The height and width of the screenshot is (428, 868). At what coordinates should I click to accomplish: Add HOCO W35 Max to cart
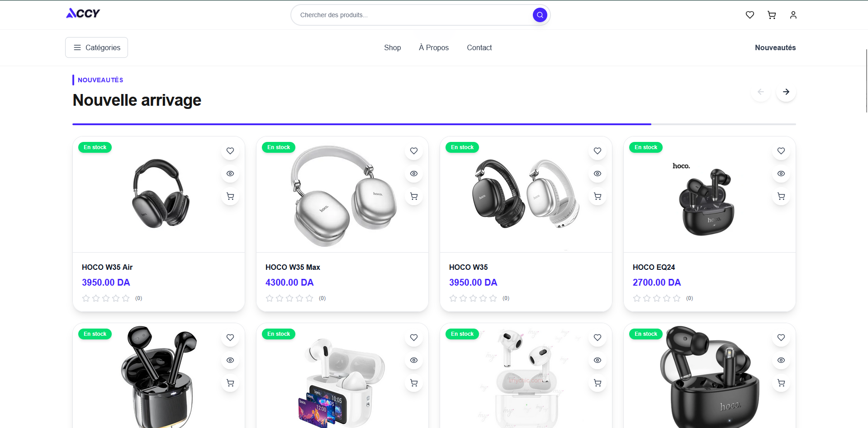414,196
